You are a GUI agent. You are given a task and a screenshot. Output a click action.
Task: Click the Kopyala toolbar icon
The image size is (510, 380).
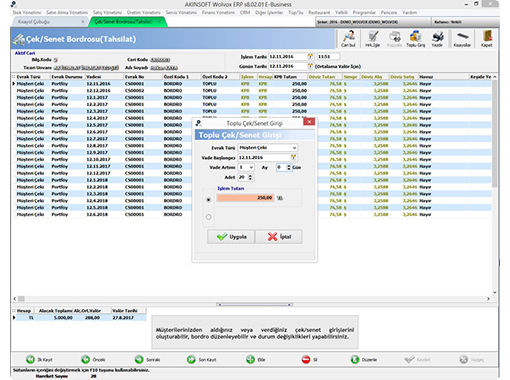(394, 39)
